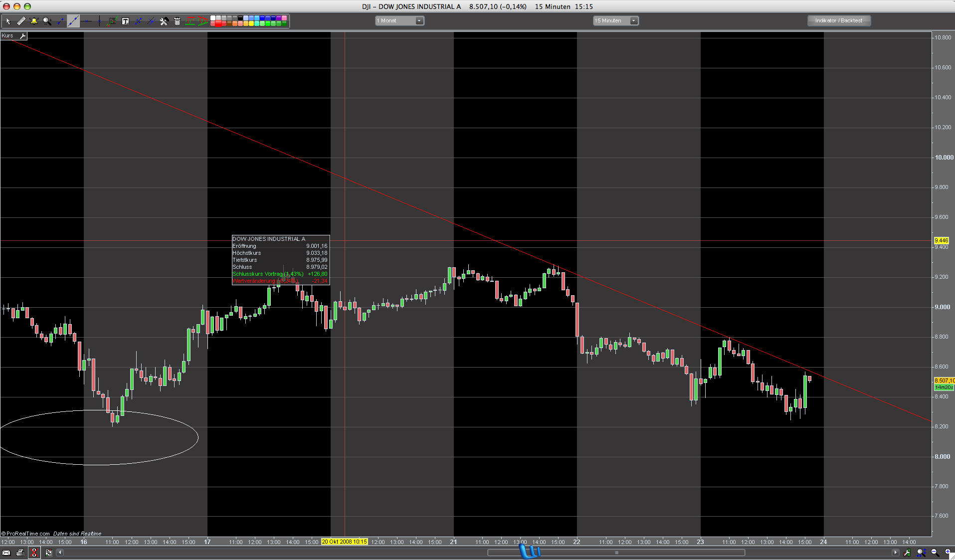Pick the ruler measuring tool

coord(21,21)
